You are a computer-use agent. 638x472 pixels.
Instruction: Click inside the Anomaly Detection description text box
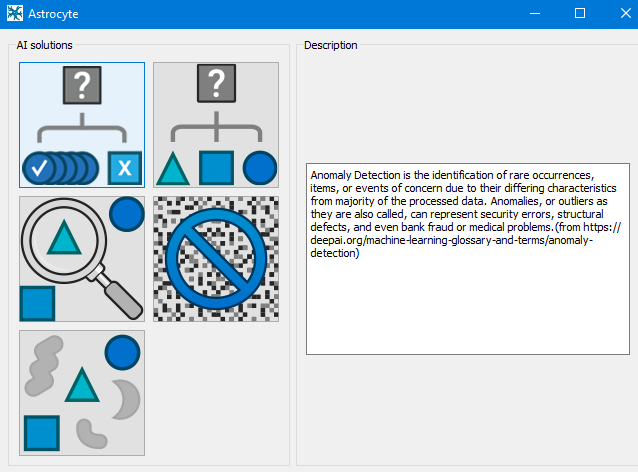click(x=468, y=300)
